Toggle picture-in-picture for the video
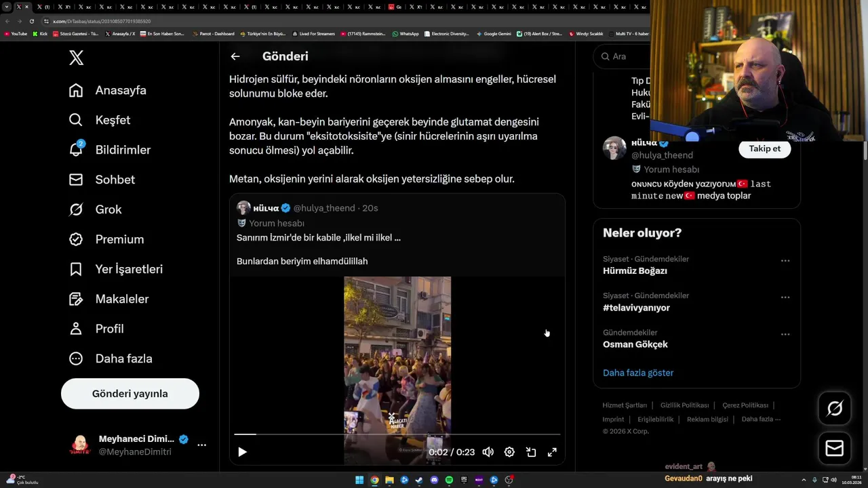The height and width of the screenshot is (488, 868). click(531, 452)
